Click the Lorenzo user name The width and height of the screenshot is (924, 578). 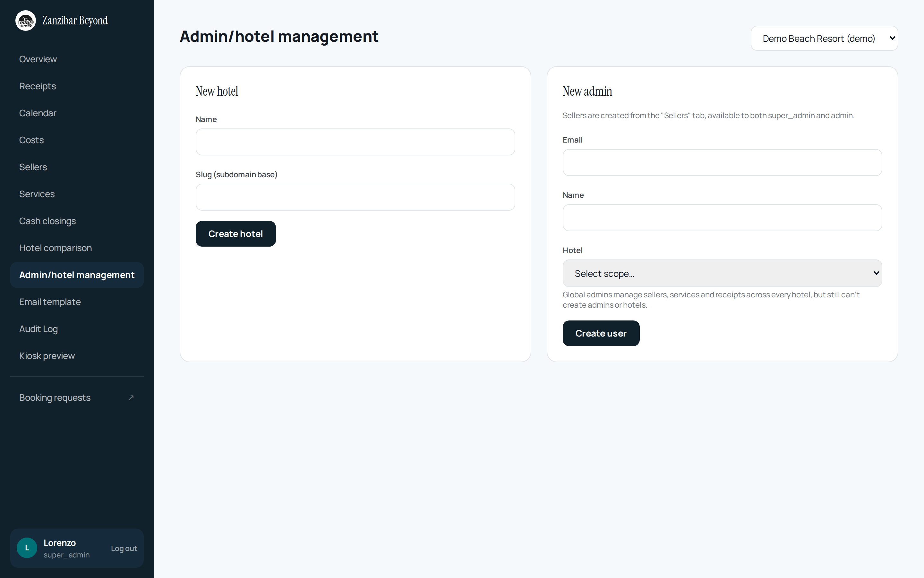60,543
